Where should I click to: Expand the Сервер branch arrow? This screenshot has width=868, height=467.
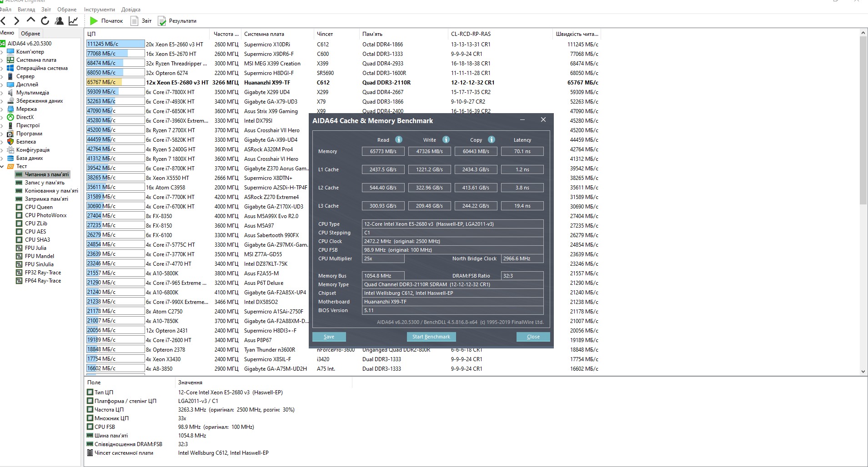(x=2, y=76)
